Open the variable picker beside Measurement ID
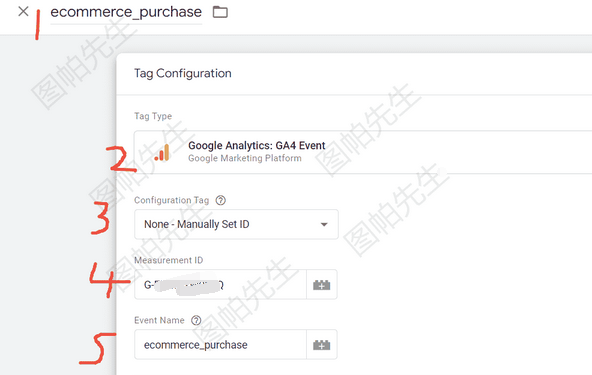 click(322, 285)
